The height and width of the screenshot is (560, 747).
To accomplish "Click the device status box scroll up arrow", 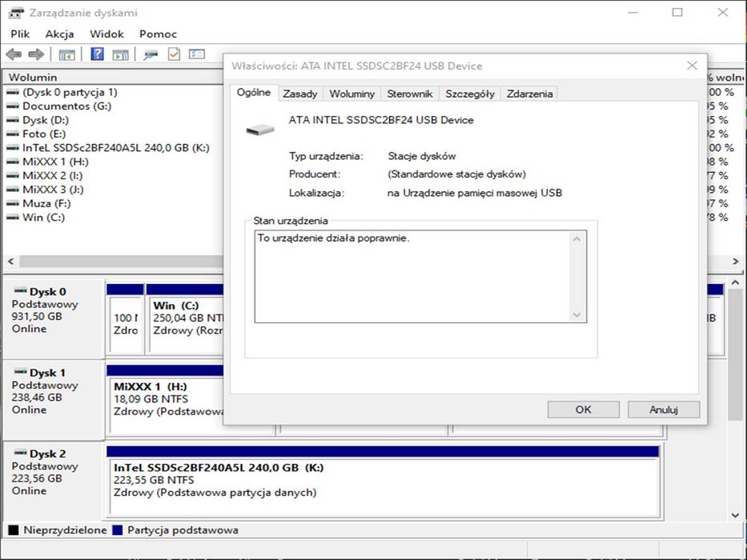I will click(x=576, y=238).
